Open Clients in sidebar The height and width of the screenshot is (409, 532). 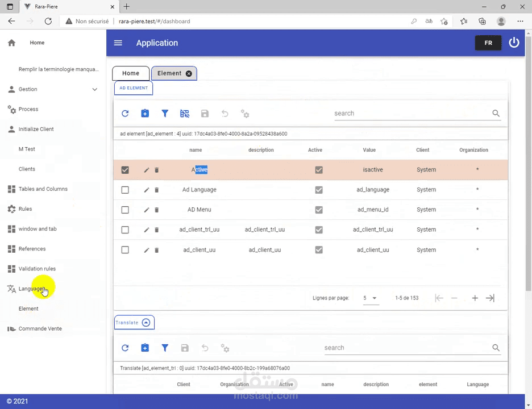27,169
